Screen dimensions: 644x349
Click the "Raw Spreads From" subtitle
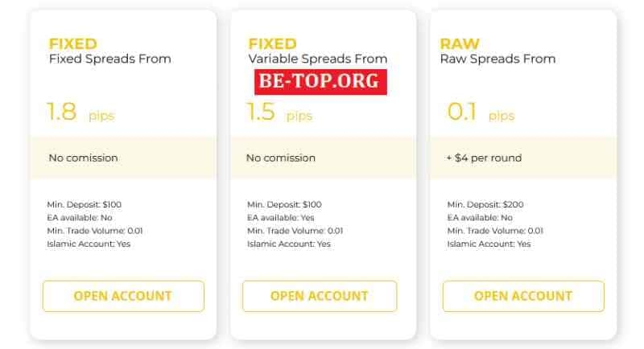point(497,59)
